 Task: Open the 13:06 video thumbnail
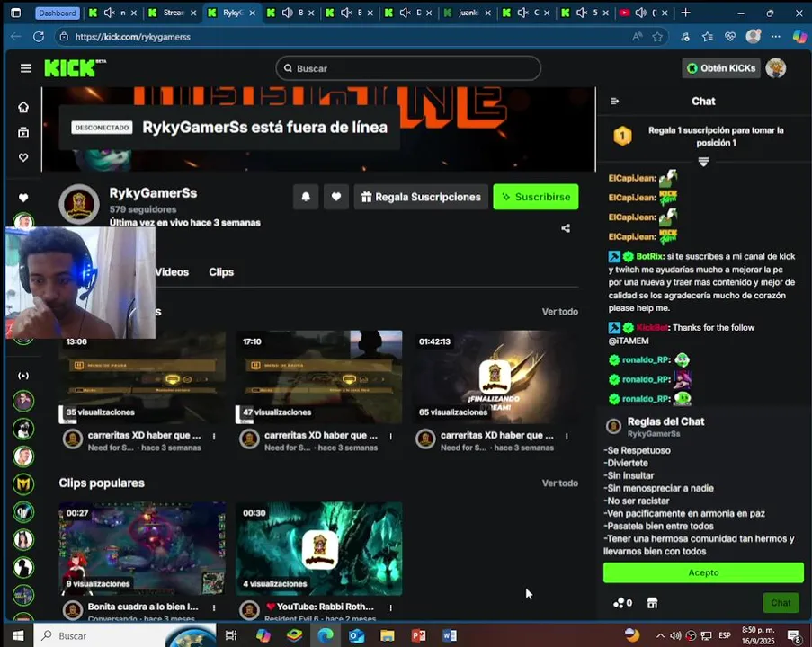pyautogui.click(x=142, y=377)
